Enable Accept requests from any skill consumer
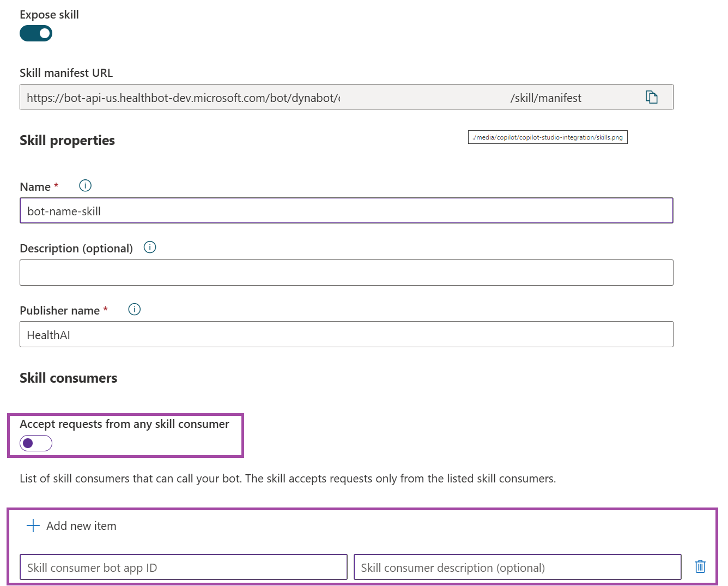Image resolution: width=728 pixels, height=586 pixels. pos(35,443)
